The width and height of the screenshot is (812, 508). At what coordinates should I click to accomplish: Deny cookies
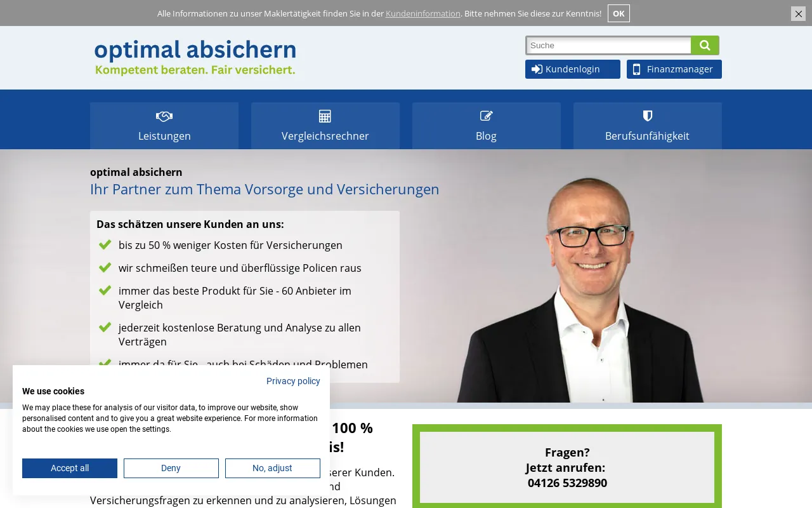(171, 468)
